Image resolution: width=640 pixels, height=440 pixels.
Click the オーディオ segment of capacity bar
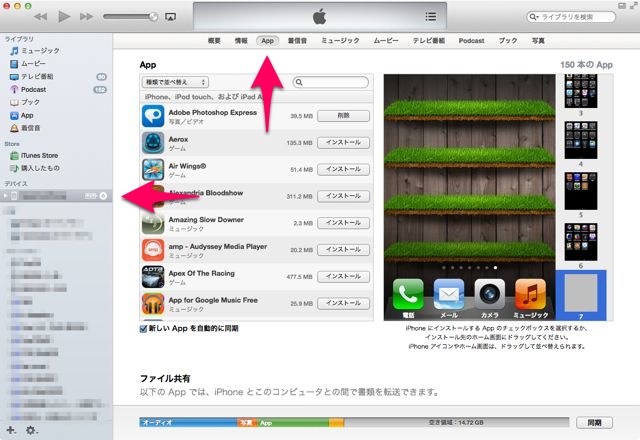pyautogui.click(x=189, y=423)
